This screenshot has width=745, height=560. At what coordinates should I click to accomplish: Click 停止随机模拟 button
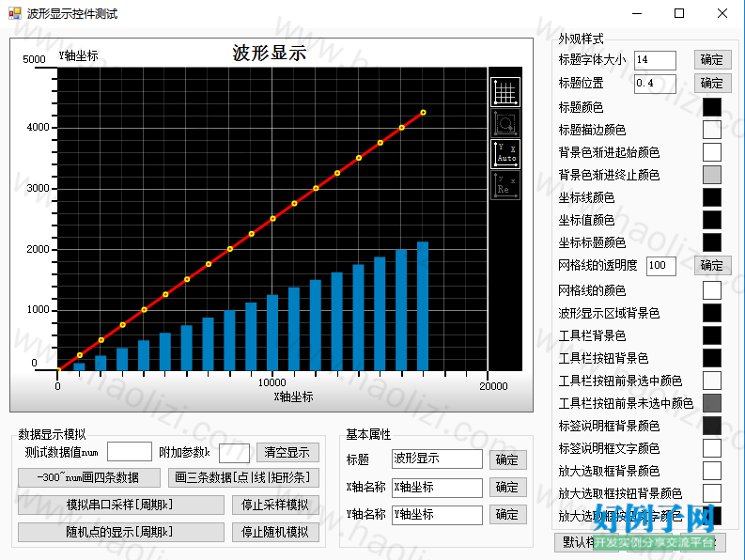pos(275,533)
